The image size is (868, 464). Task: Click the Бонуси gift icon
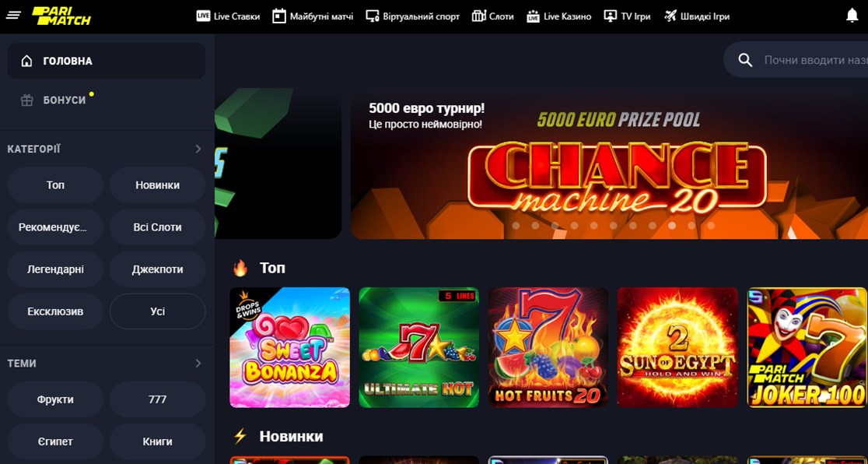coord(26,100)
